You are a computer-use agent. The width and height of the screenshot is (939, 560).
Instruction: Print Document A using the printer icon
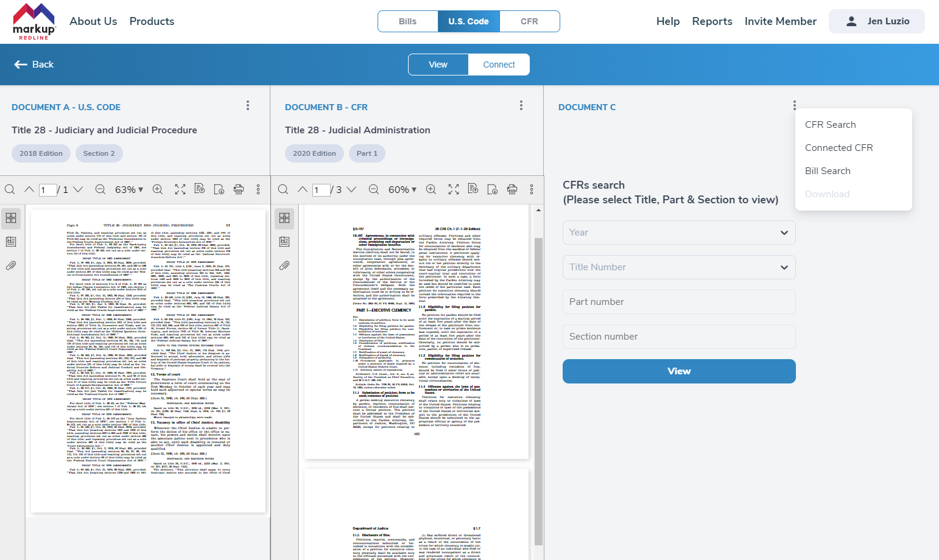(x=239, y=189)
